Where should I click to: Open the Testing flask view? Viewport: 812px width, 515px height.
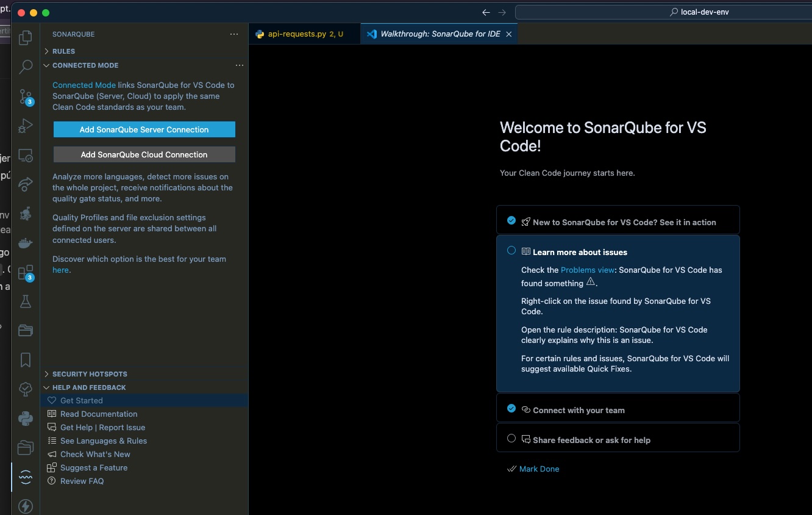pos(26,301)
